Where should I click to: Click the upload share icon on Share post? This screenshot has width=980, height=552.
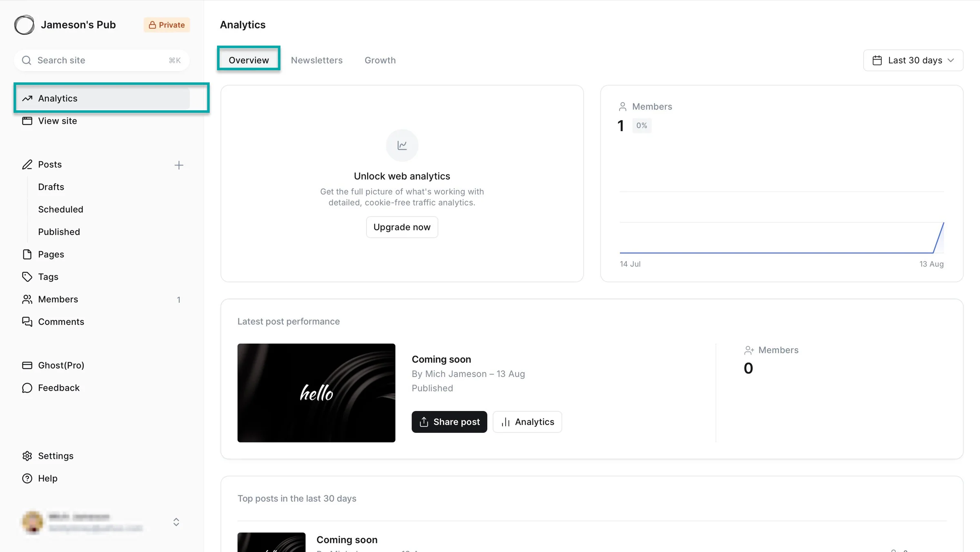pyautogui.click(x=424, y=422)
